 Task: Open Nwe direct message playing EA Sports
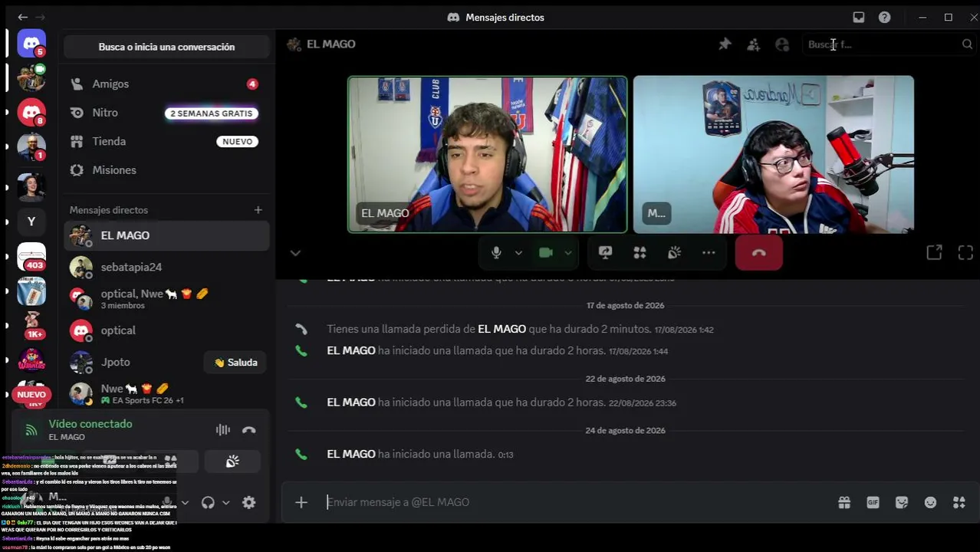pos(166,393)
